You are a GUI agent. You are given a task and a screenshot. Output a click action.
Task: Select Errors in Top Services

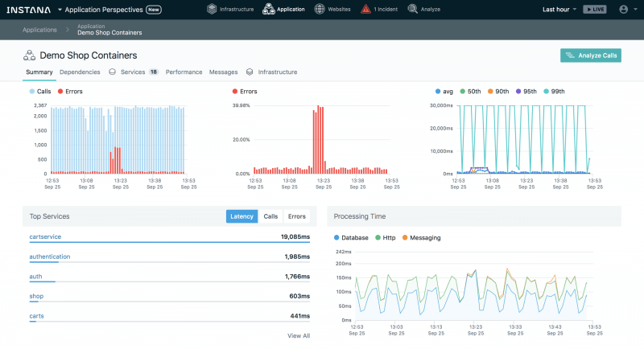click(x=296, y=216)
